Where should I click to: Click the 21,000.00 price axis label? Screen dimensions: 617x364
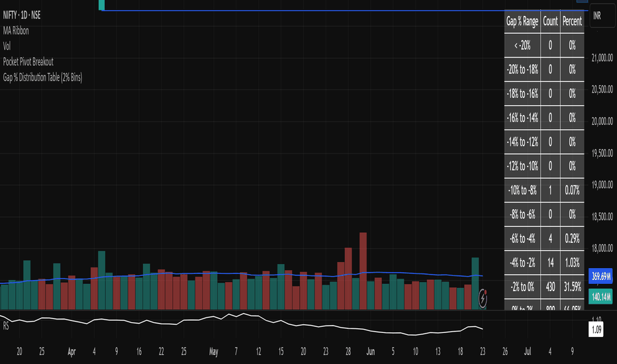click(602, 58)
